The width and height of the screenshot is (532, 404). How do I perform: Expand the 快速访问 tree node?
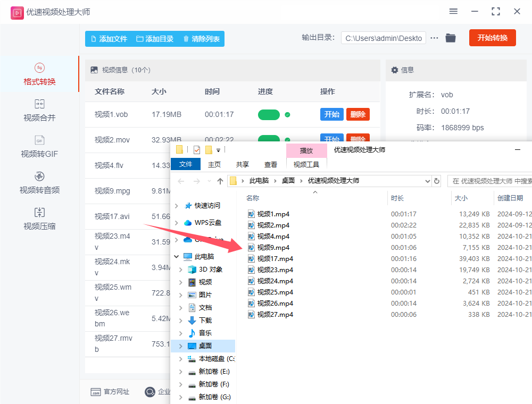pyautogui.click(x=177, y=206)
